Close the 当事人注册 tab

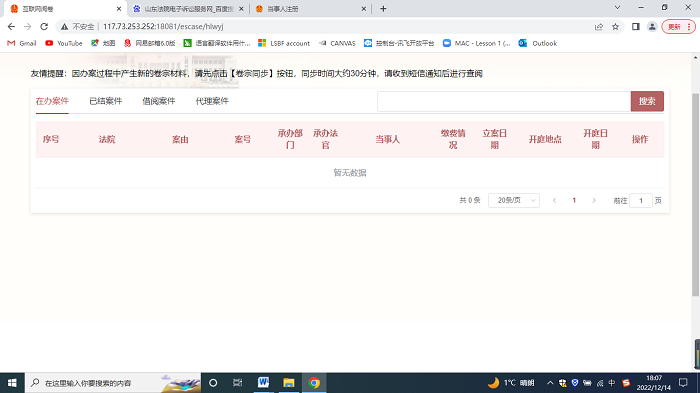point(363,8)
